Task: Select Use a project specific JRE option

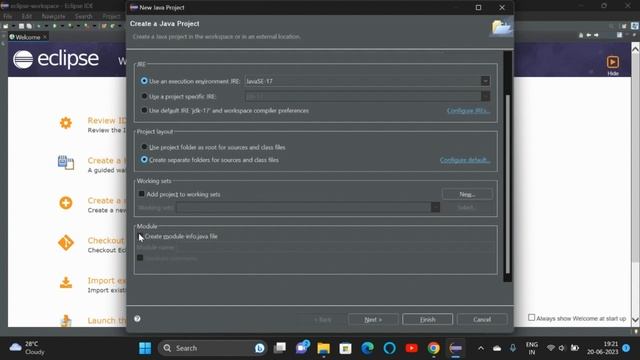Action: [x=144, y=96]
